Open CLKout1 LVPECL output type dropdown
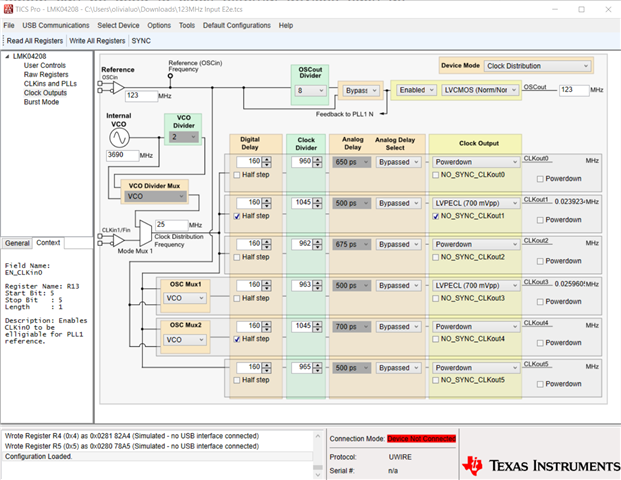 coord(475,203)
